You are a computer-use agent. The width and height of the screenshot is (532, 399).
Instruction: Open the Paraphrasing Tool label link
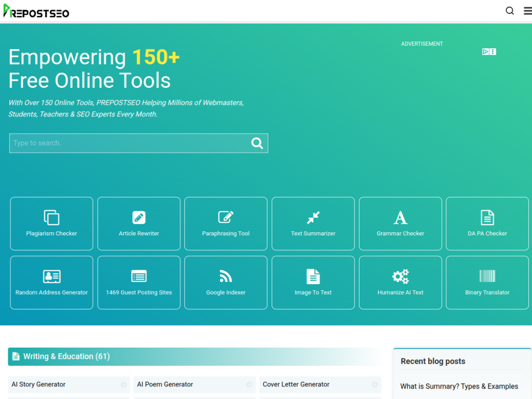click(225, 233)
